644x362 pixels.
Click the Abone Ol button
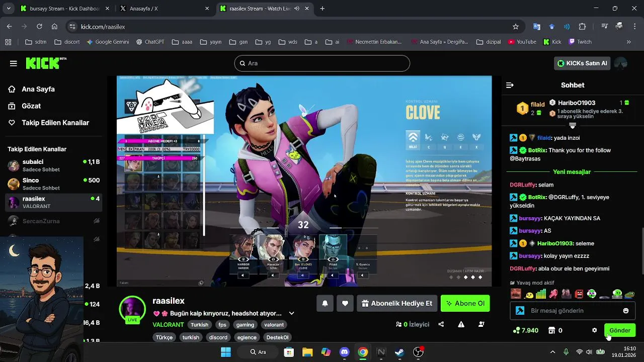coord(465,303)
